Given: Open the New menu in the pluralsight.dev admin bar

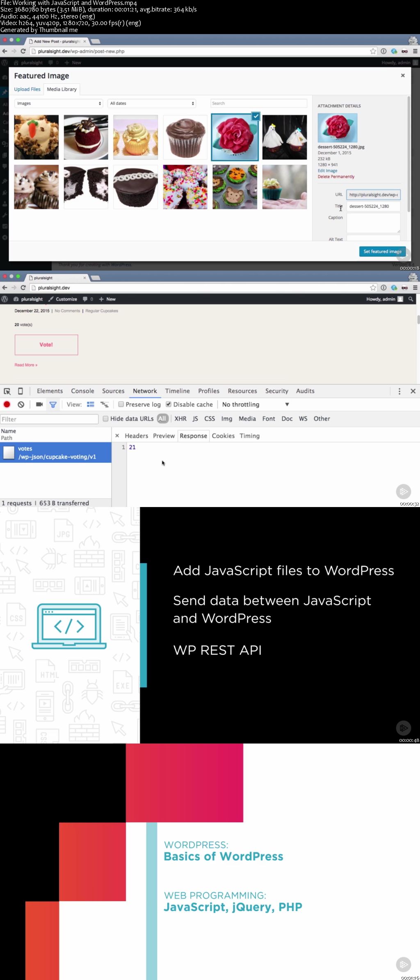Looking at the screenshot, I should pos(107,299).
